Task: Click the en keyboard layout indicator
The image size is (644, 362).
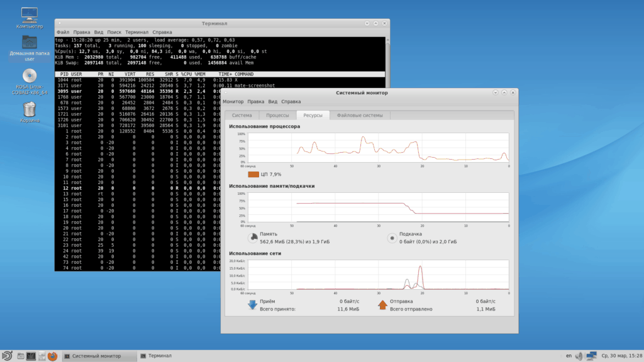Action: tap(569, 356)
